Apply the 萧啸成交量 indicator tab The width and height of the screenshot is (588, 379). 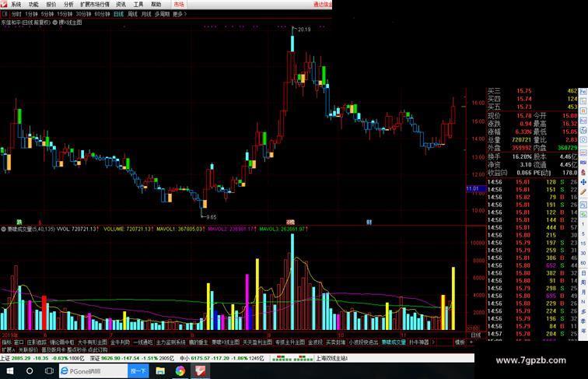[394, 342]
